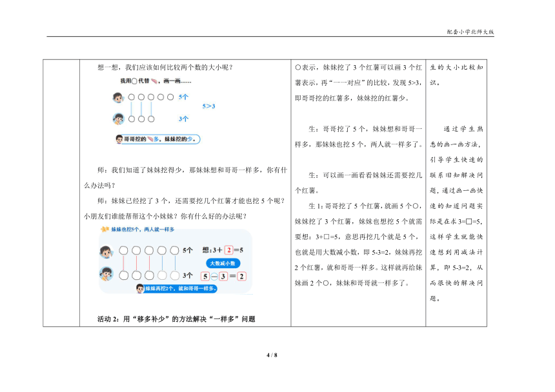Click the red boxed 5 in the subtraction equation

click(205, 277)
